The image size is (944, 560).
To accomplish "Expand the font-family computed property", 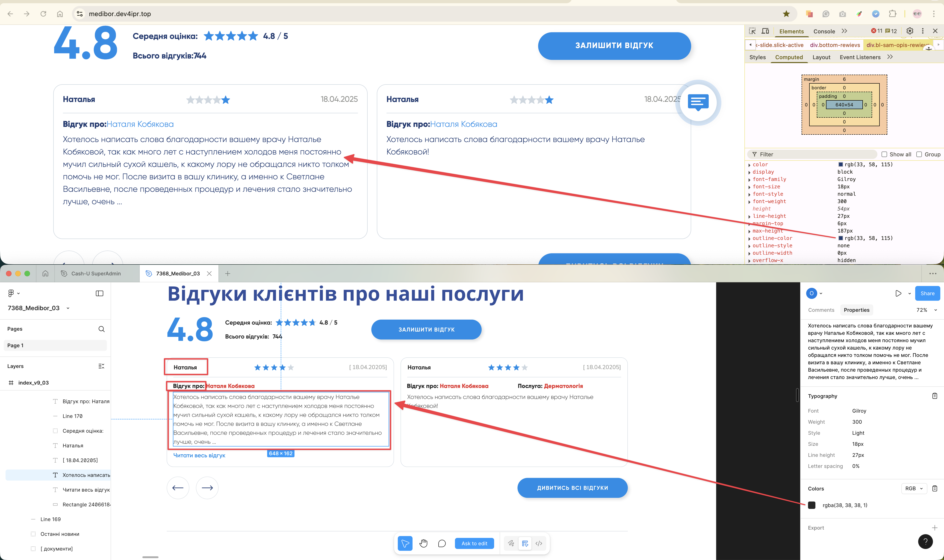I will [749, 180].
